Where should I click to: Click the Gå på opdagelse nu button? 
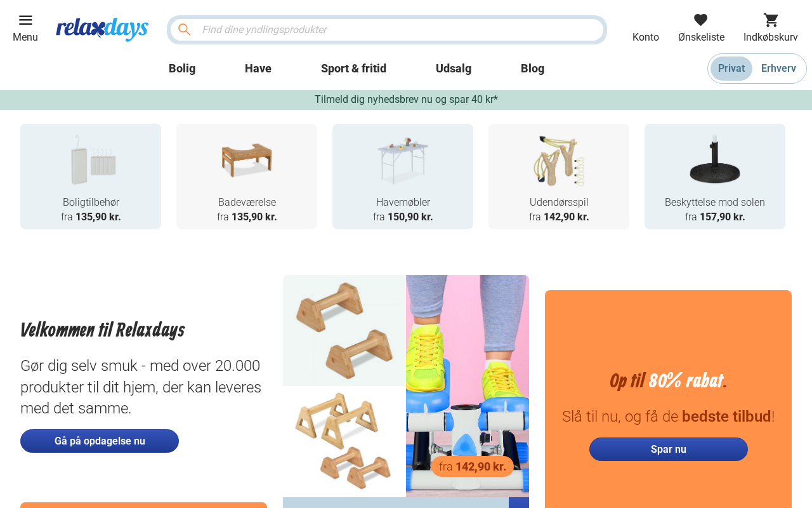coord(100,441)
